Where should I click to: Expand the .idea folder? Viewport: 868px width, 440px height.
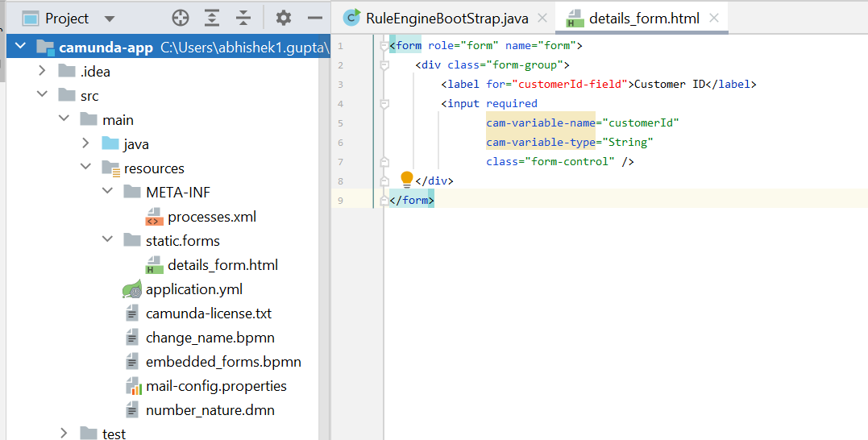click(x=42, y=70)
